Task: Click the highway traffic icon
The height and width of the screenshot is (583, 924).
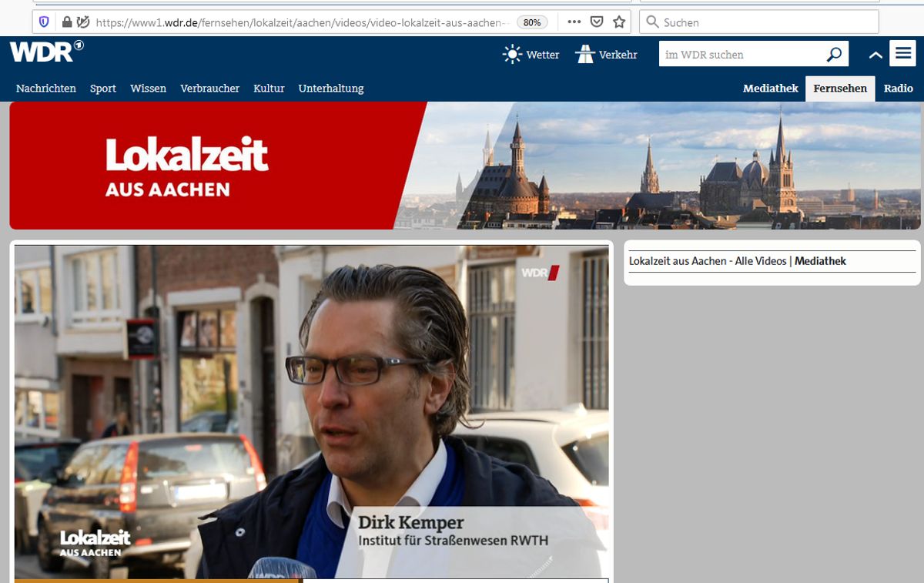Action: [585, 54]
